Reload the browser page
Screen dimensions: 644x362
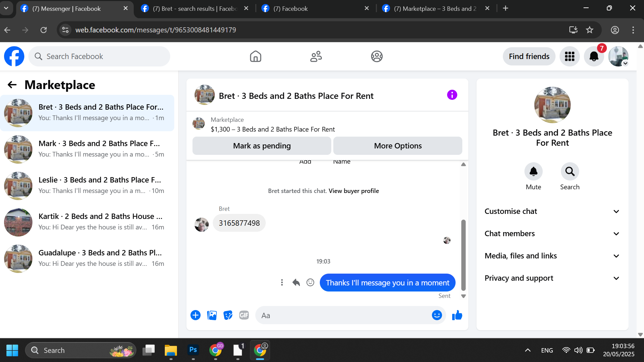point(44,30)
